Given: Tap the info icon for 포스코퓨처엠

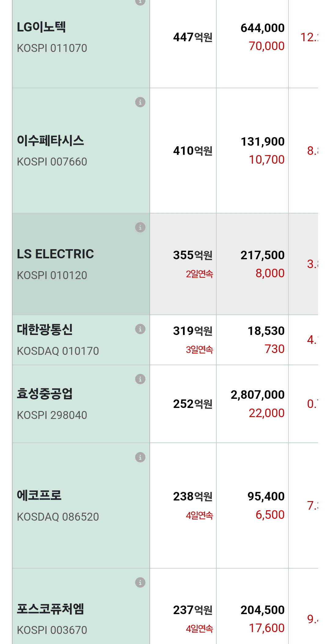Looking at the screenshot, I should (140, 583).
